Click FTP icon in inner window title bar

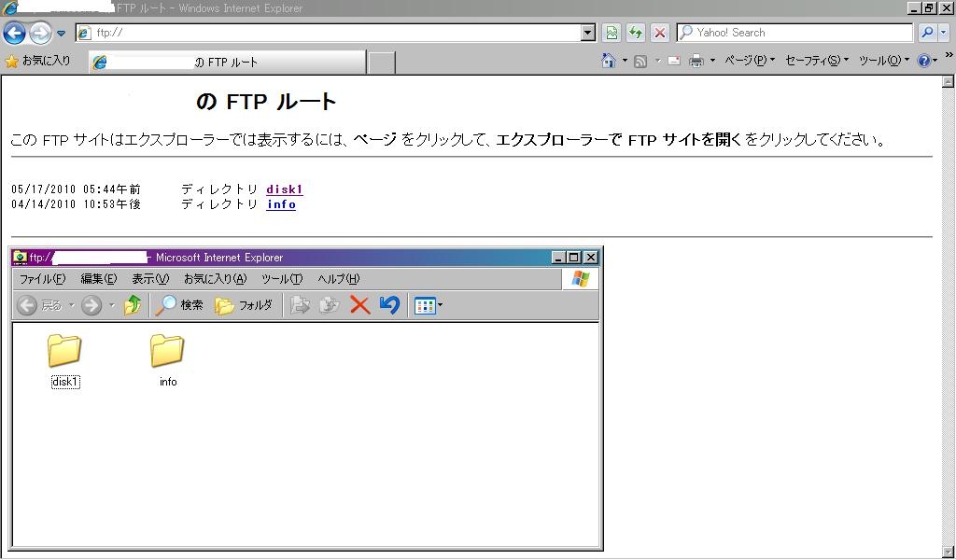point(21,258)
